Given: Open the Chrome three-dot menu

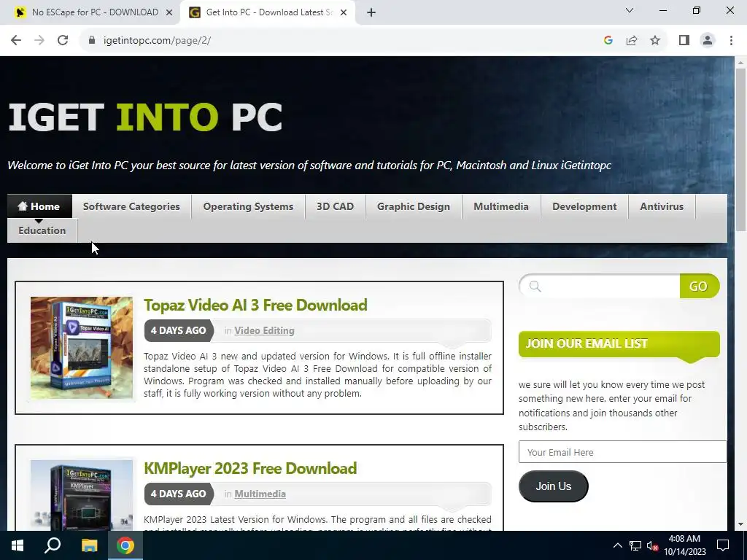Looking at the screenshot, I should click(x=731, y=41).
